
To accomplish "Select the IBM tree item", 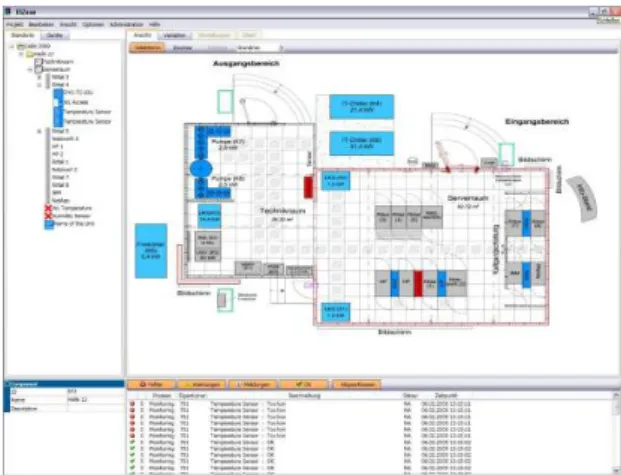I will coord(57,193).
